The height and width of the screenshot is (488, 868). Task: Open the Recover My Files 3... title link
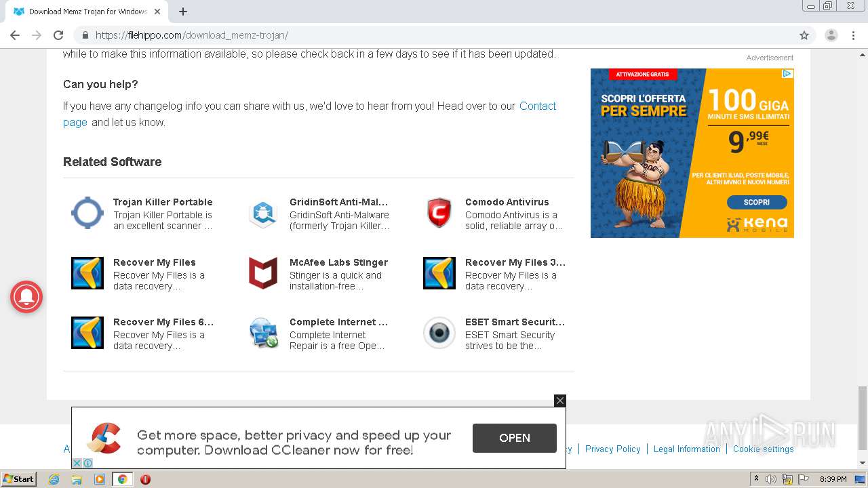(x=515, y=262)
